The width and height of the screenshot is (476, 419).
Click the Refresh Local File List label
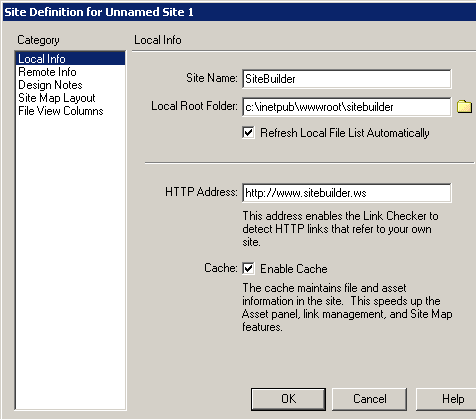coord(345,133)
